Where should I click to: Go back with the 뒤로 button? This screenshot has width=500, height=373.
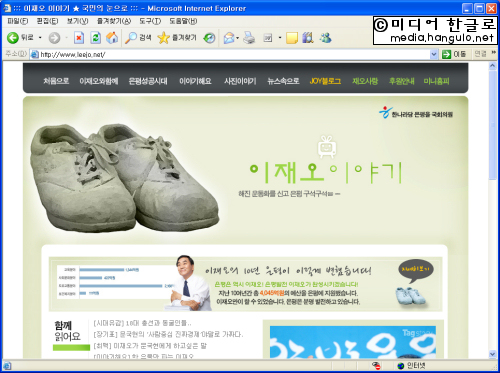[20, 38]
